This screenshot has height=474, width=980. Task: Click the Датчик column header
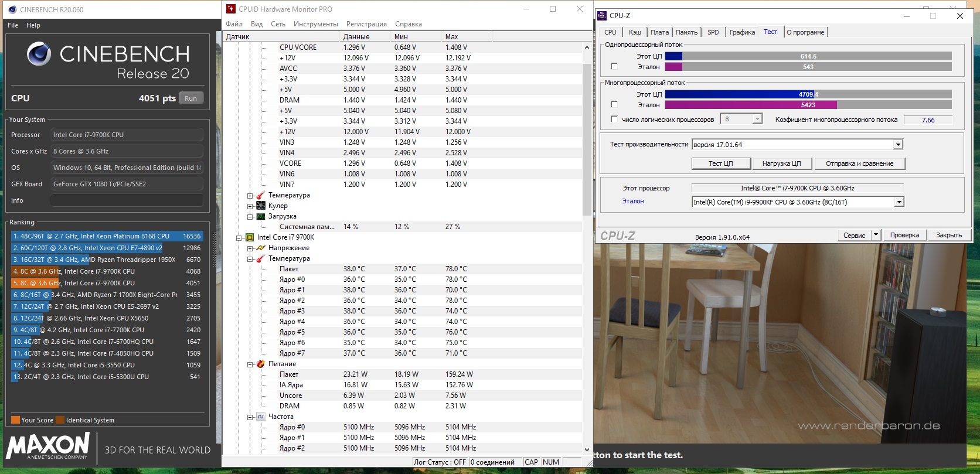pos(282,36)
